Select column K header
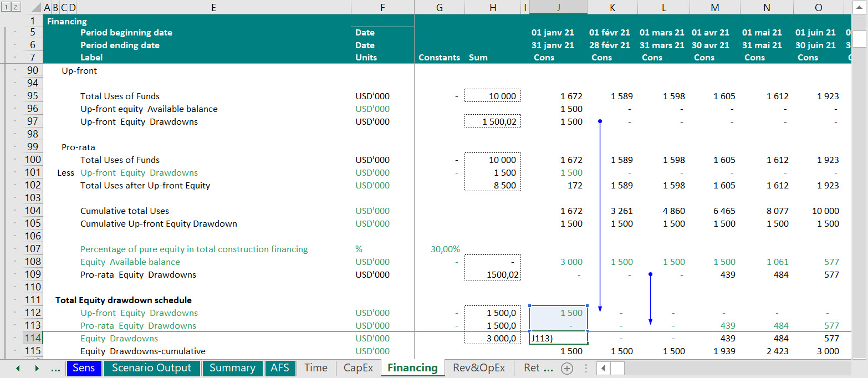Viewport: 868px width, 378px height. pos(612,7)
